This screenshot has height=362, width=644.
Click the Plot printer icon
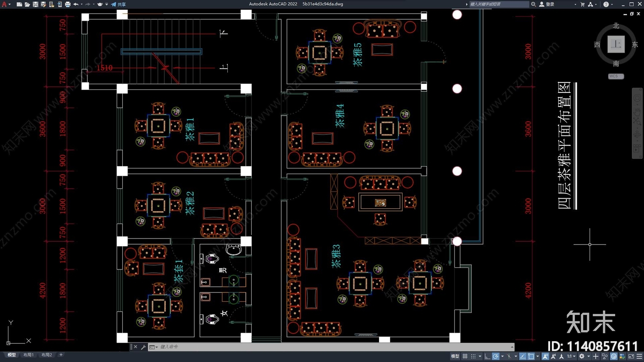click(x=68, y=4)
